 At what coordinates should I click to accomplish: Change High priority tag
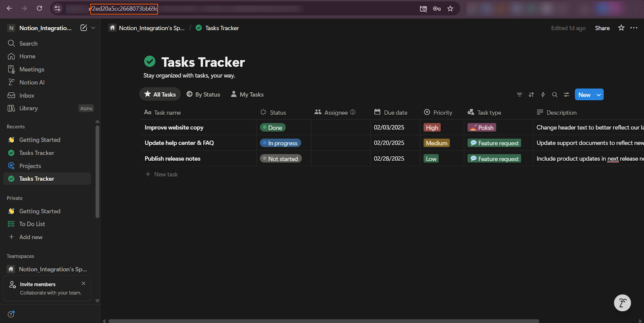click(x=432, y=128)
